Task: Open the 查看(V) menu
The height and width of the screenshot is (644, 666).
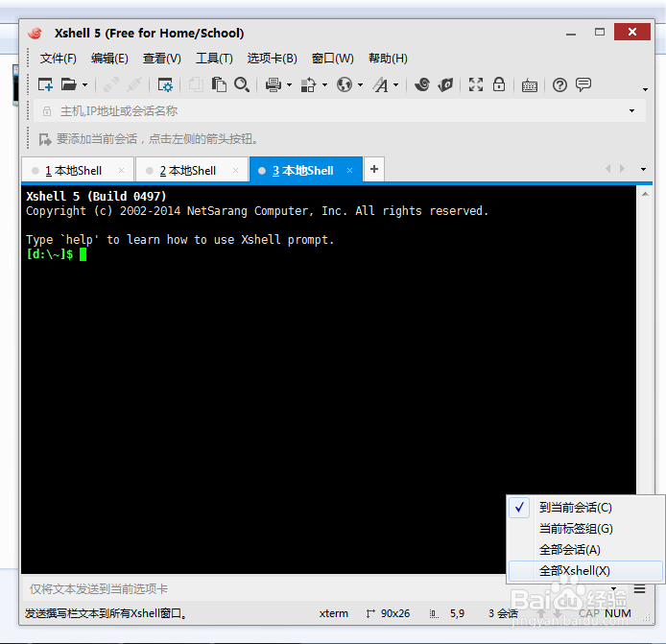Action: pyautogui.click(x=162, y=59)
